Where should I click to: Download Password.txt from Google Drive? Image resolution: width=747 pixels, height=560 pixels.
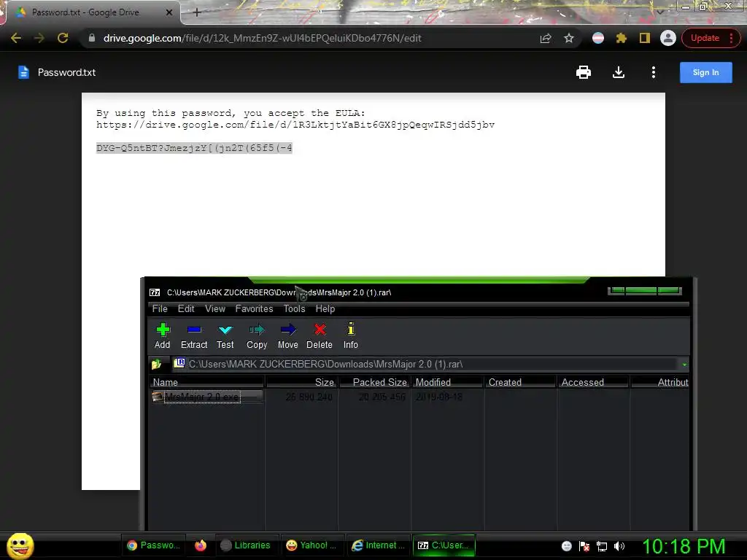[619, 72]
